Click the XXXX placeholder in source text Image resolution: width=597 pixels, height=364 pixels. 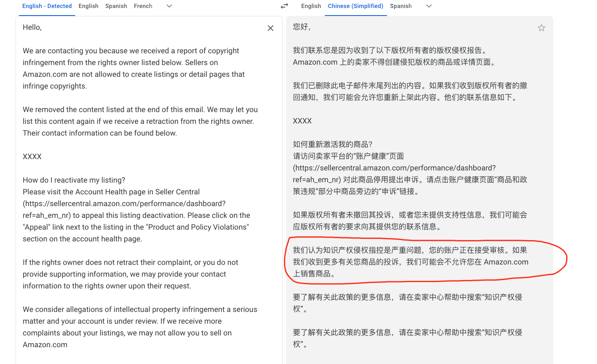(32, 157)
